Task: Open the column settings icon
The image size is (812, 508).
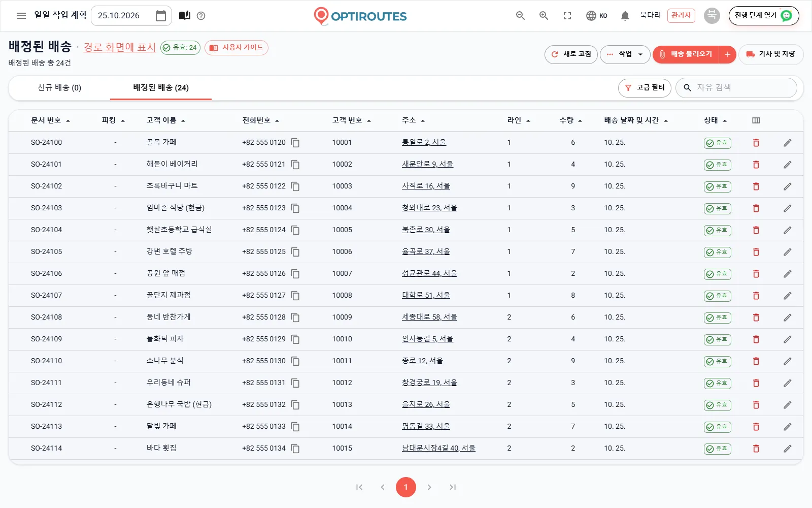Action: pyautogui.click(x=756, y=120)
